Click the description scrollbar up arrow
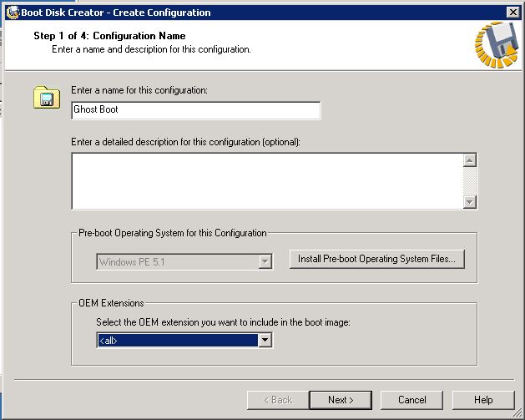Screen dimensions: 525x420 point(470,160)
